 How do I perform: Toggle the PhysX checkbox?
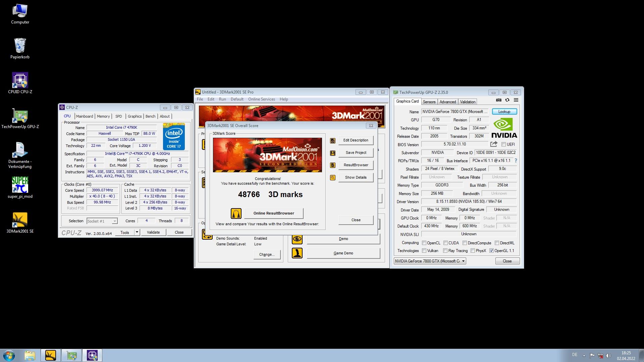tap(473, 251)
